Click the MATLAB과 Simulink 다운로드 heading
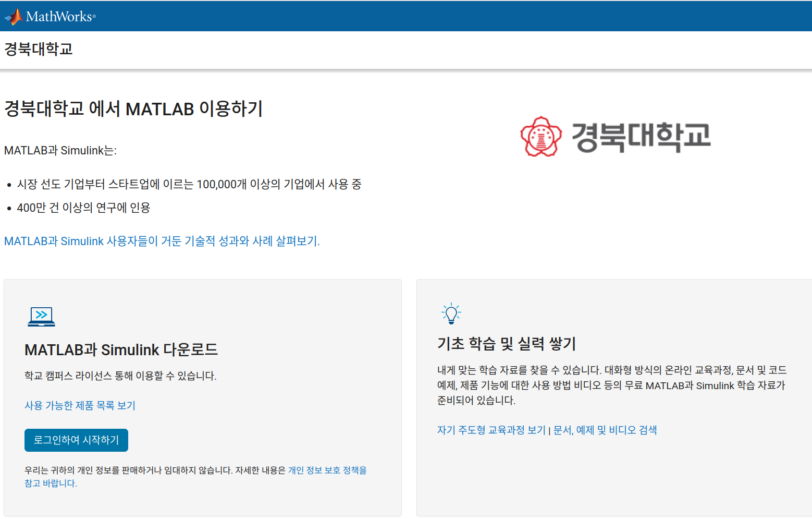 pos(121,349)
